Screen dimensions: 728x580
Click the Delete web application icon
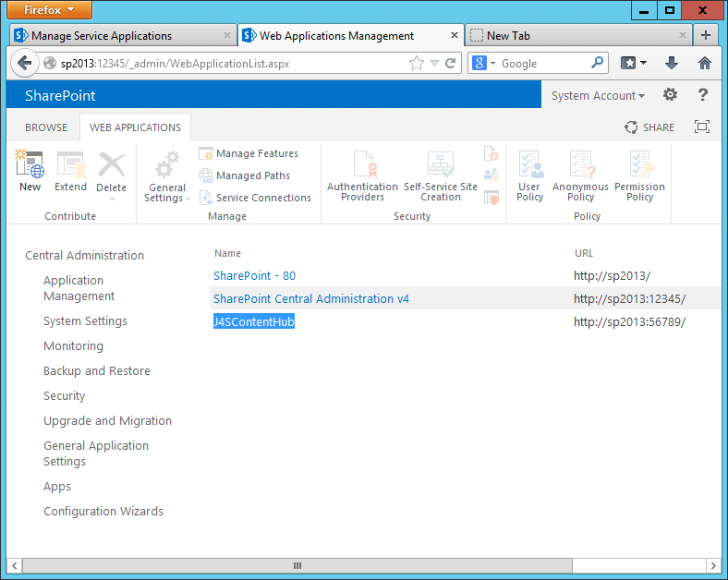[x=112, y=164]
